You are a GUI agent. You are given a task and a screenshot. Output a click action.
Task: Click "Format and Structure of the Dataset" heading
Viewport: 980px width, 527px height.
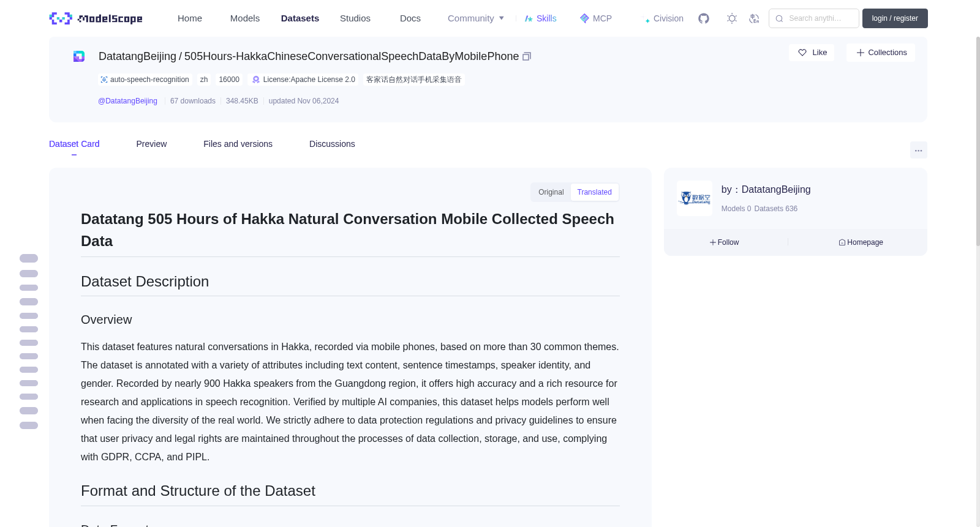point(198,491)
